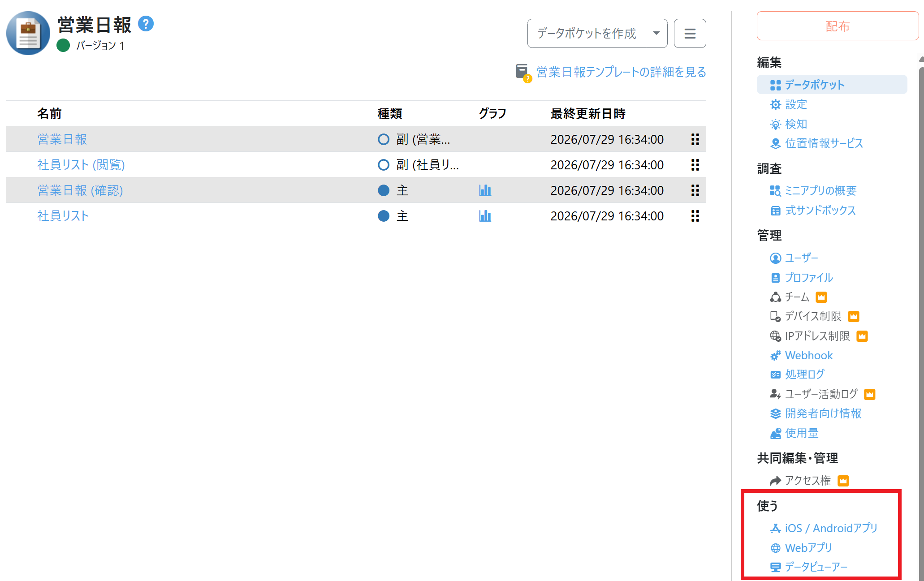
Task: Click hollow type circle in 営業日報 row
Action: 384,139
